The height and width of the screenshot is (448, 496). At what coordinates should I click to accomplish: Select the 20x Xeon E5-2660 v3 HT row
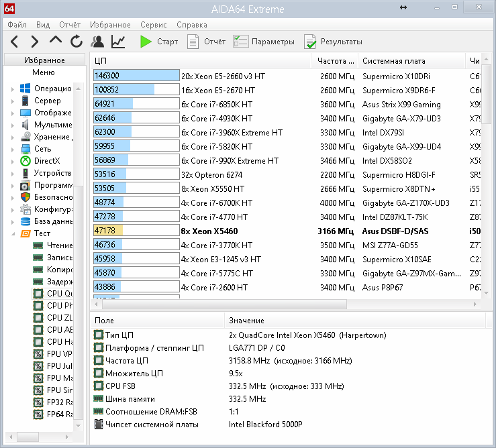(x=287, y=76)
